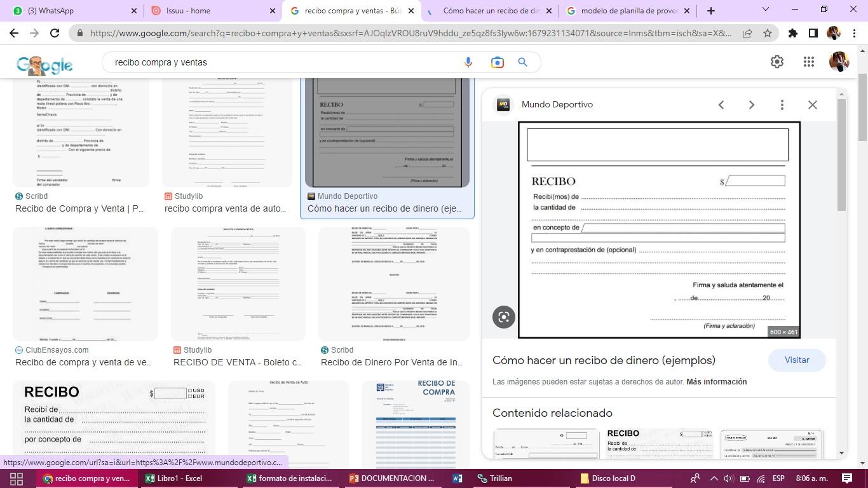This screenshot has height=488, width=868.
Task: Go back using browser back arrow
Action: pos(14,33)
